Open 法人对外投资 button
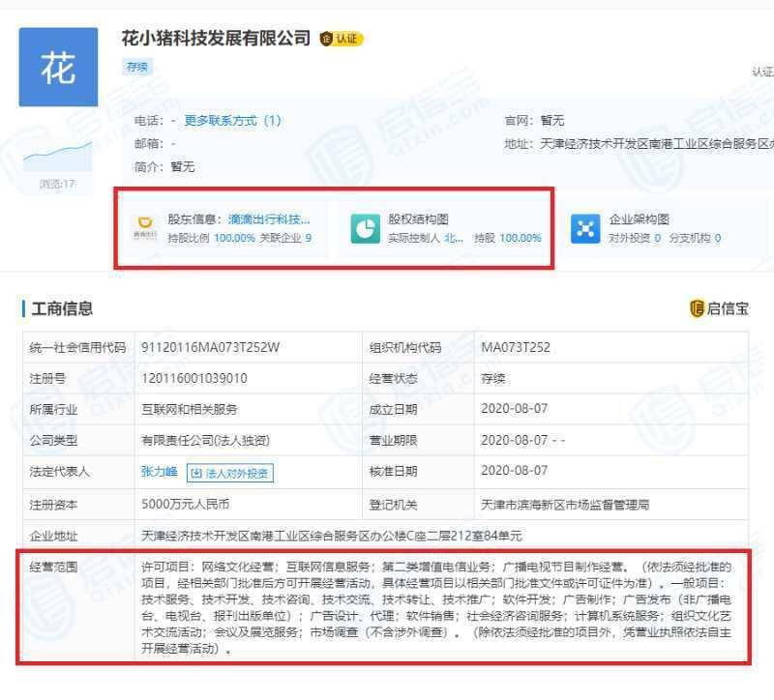The width and height of the screenshot is (774, 700). (228, 474)
